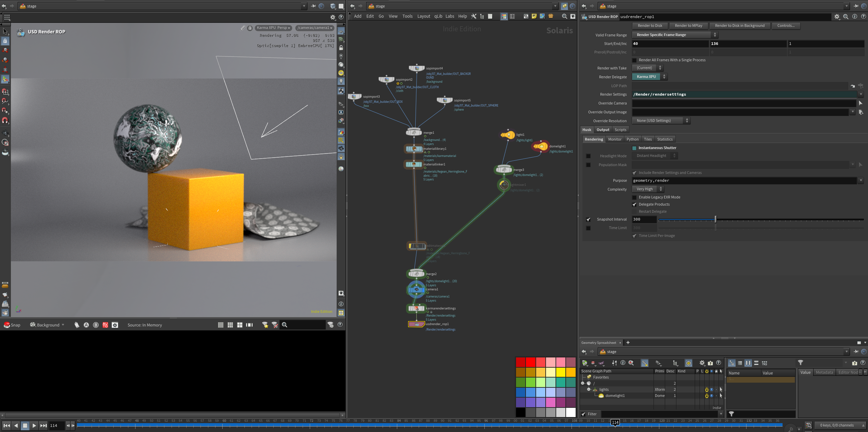Viewport: 868px width, 432px height.
Task: Click Render to MPlay button
Action: pyautogui.click(x=688, y=26)
